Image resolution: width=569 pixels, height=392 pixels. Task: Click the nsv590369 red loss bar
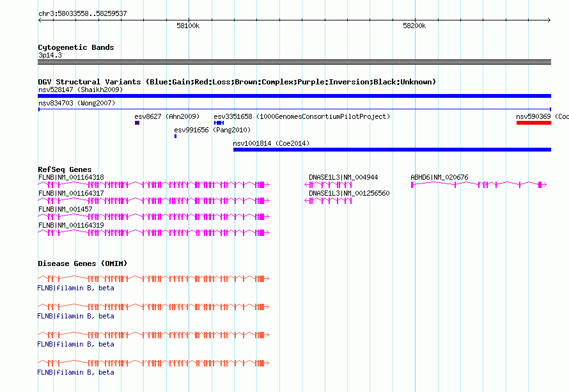[534, 123]
